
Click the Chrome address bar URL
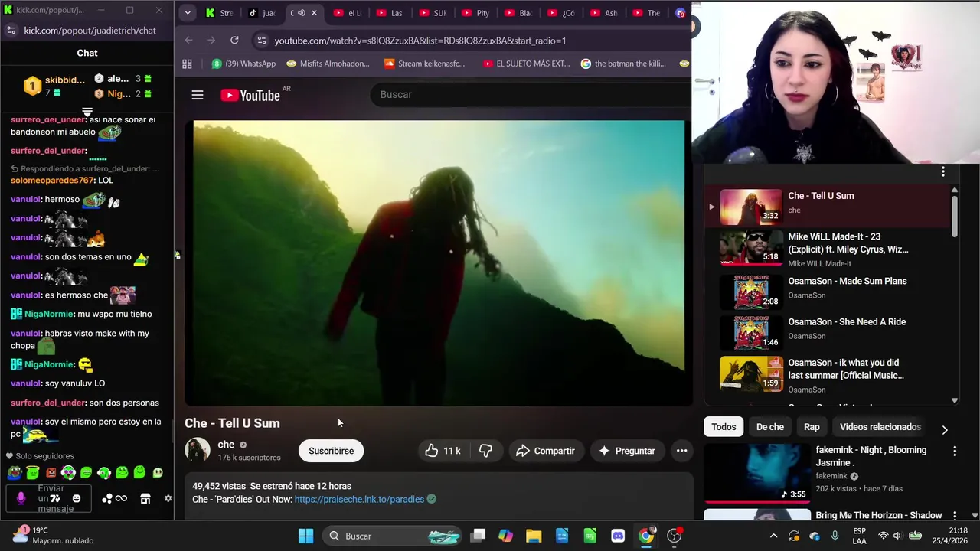point(420,41)
